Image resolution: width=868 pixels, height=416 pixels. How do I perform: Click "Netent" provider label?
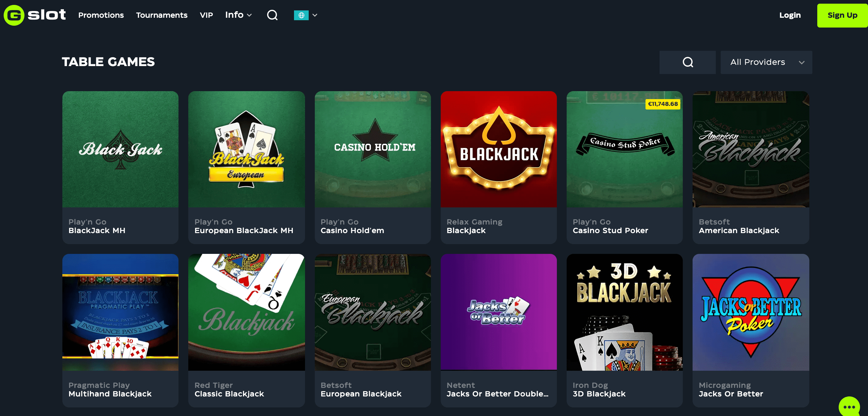tap(461, 385)
